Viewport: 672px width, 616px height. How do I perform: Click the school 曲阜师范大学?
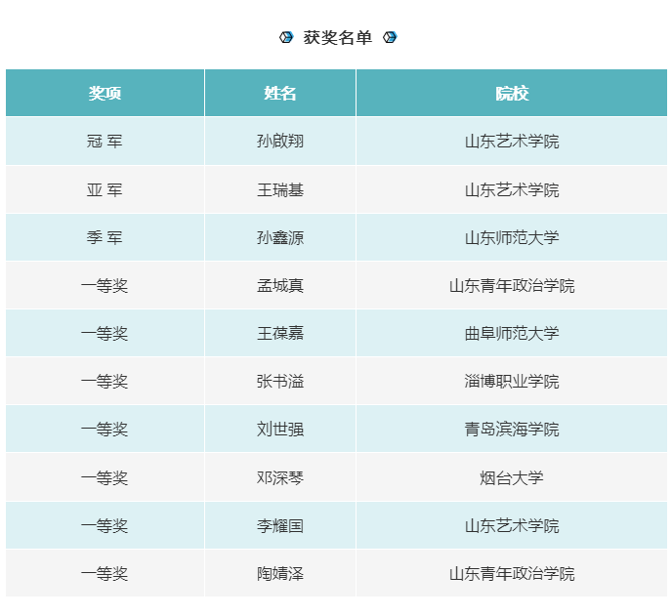click(x=512, y=334)
